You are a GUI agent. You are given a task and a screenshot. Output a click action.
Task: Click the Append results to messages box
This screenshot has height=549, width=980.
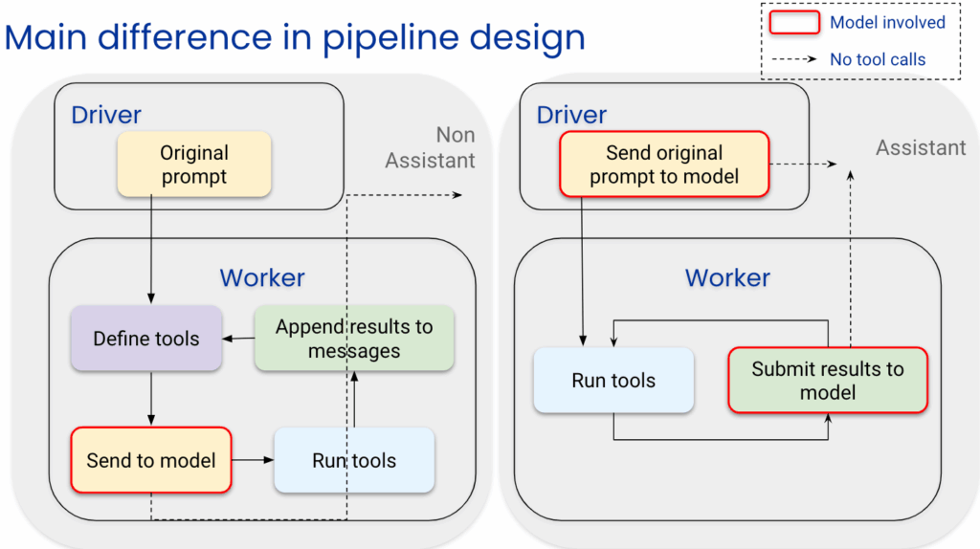coord(354,339)
